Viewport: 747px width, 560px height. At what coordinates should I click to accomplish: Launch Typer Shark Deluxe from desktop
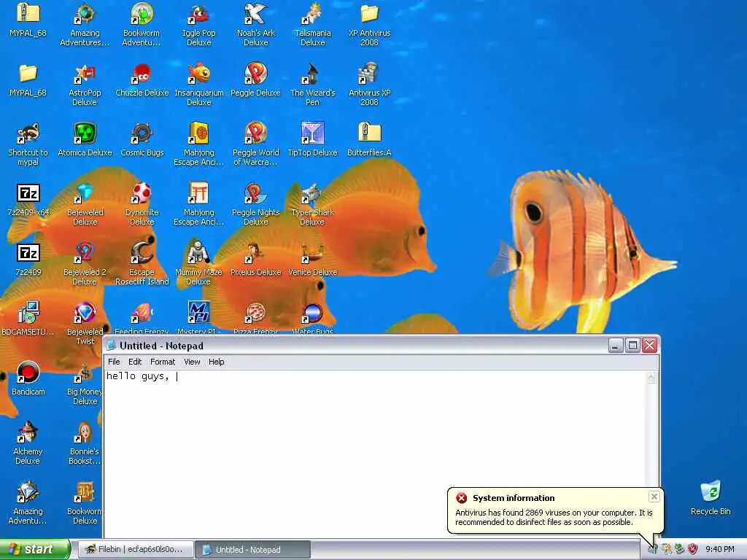tap(312, 204)
